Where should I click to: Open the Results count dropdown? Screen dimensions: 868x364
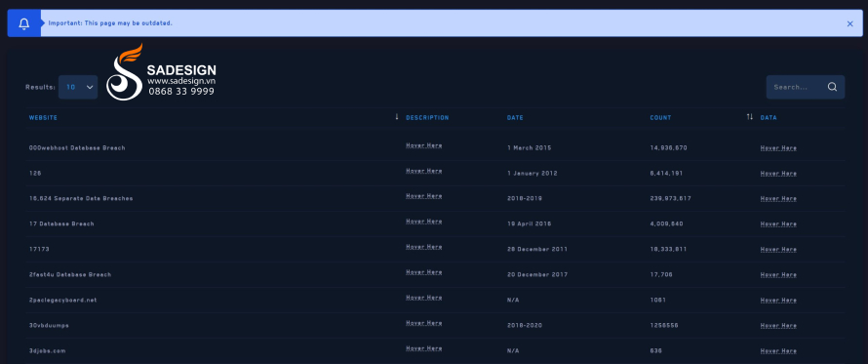pyautogui.click(x=78, y=87)
